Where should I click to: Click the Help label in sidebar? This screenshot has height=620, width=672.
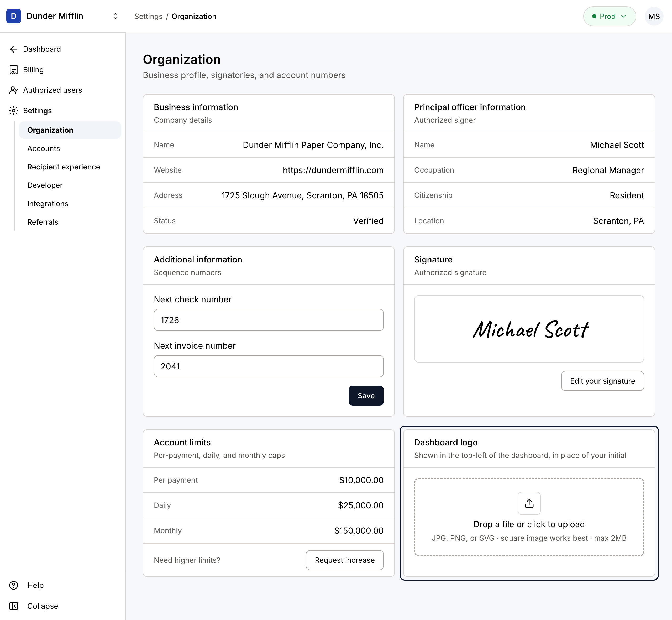coord(35,585)
